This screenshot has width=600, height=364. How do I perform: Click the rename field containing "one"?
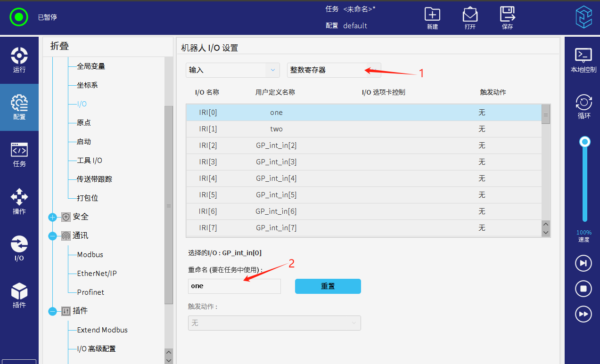tap(234, 286)
